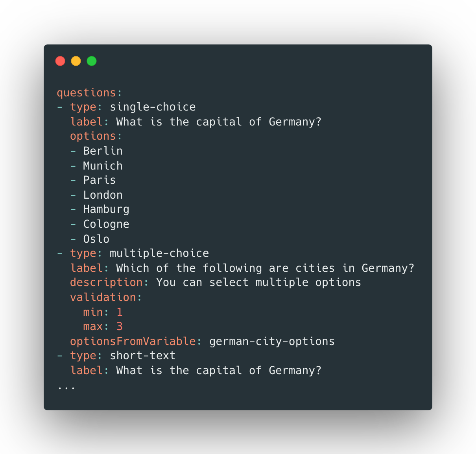
Task: Click the "options" key in the code
Action: point(93,136)
